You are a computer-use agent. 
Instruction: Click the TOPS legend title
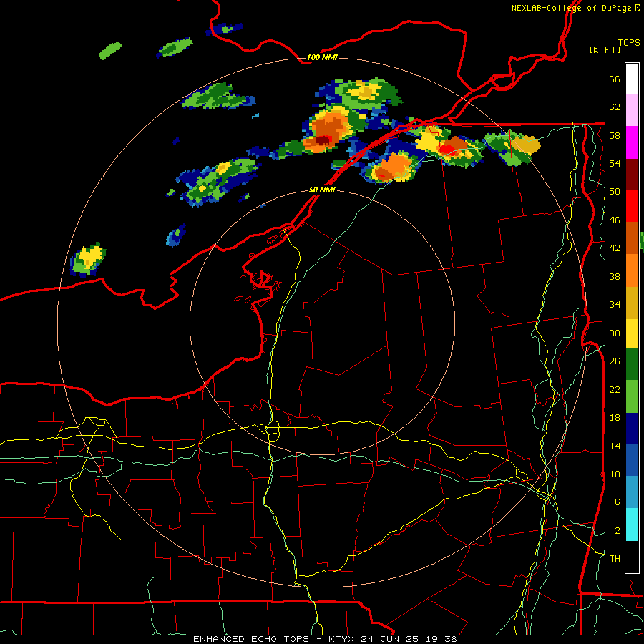(629, 42)
